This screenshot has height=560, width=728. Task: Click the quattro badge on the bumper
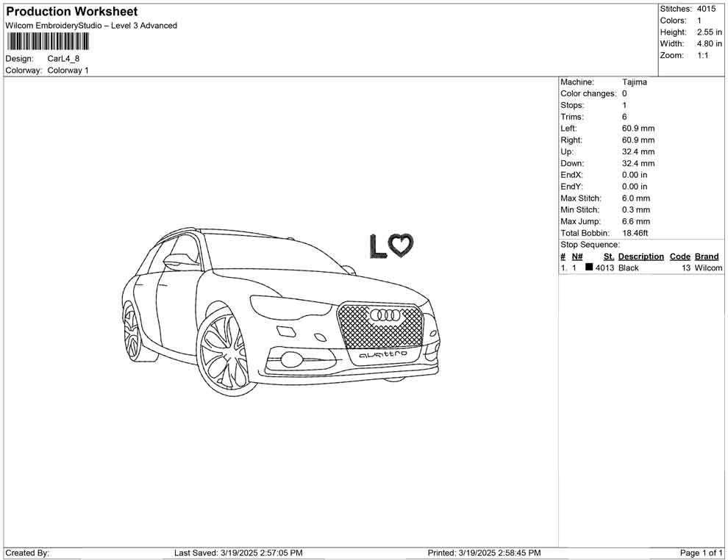383,354
